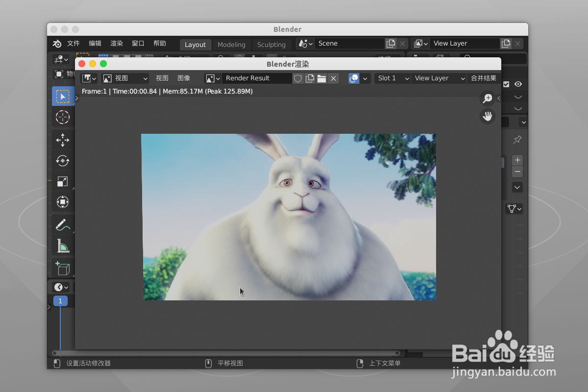Screen dimensions: 588x392
Task: Open image via the folder icon
Action: tap(321, 78)
